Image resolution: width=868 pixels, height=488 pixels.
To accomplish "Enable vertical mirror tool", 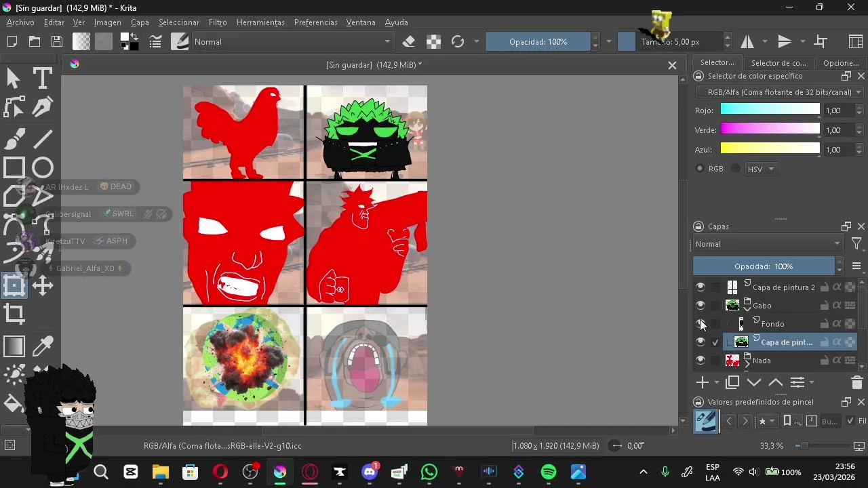I will [x=785, y=42].
